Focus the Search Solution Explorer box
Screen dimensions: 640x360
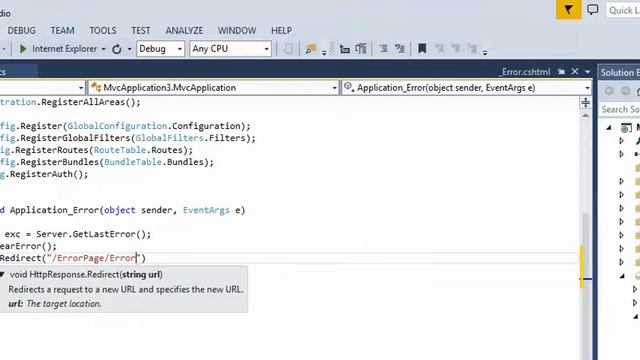click(620, 109)
